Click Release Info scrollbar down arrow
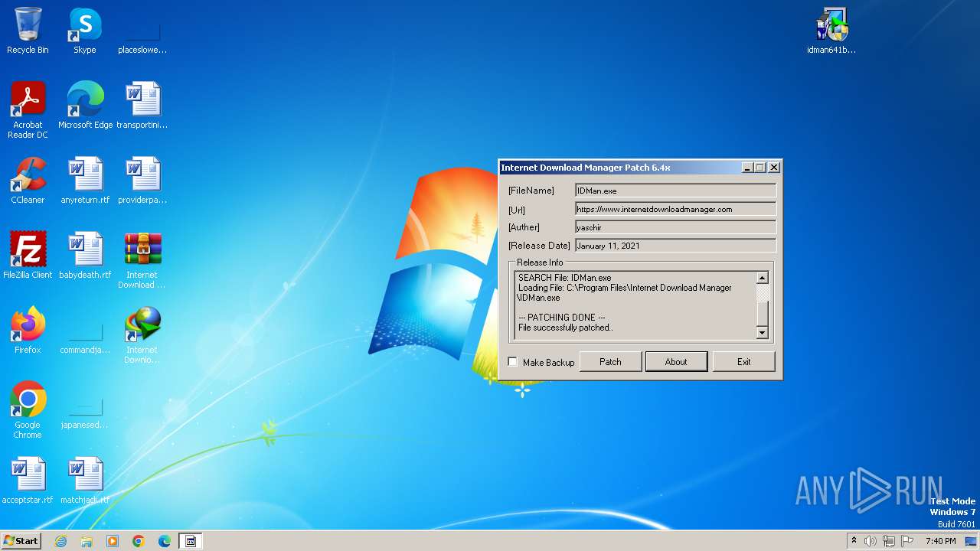 click(x=762, y=332)
